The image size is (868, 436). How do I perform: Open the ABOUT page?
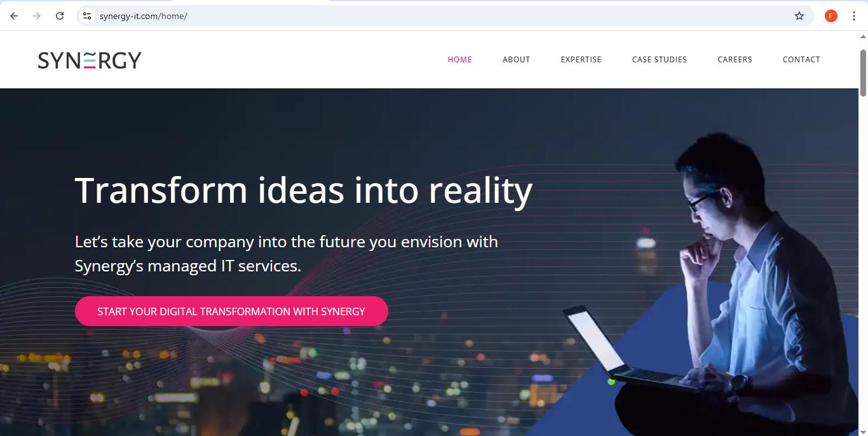point(516,60)
